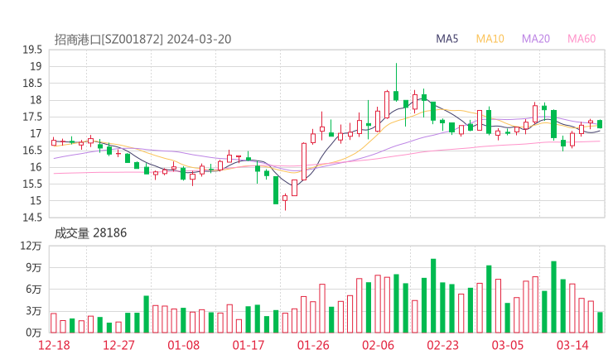Click the MA60 legend label
This screenshot has width=613, height=364.
(x=582, y=39)
